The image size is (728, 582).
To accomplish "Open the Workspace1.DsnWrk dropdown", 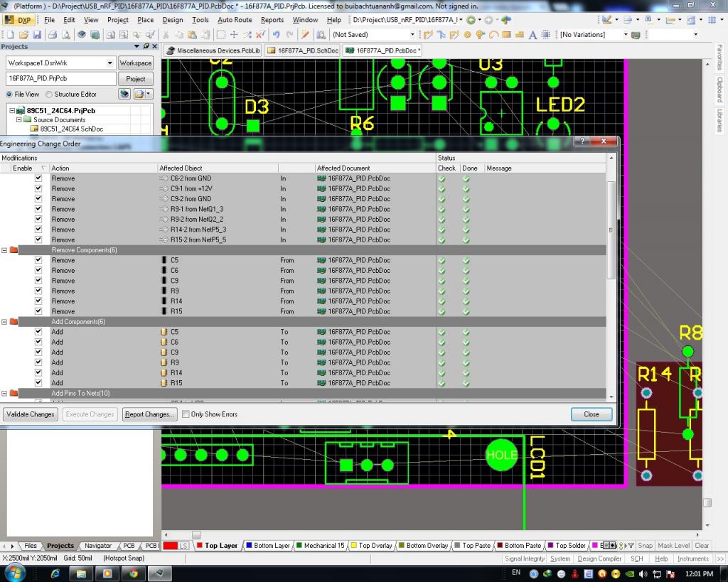I will tap(109, 63).
